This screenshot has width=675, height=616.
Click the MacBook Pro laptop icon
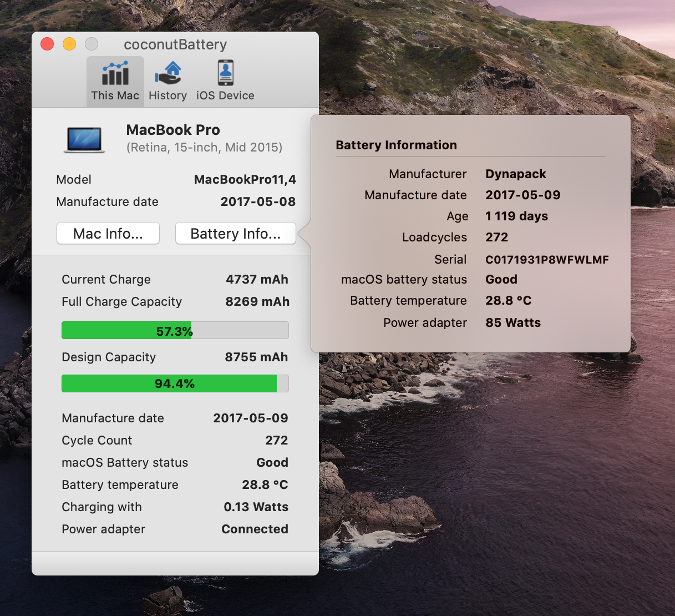tap(84, 140)
